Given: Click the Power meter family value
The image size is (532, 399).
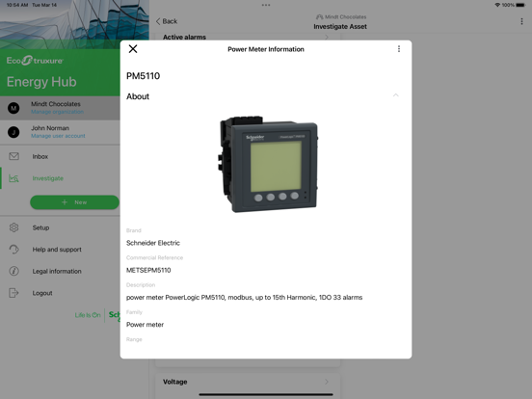Looking at the screenshot, I should [x=145, y=325].
